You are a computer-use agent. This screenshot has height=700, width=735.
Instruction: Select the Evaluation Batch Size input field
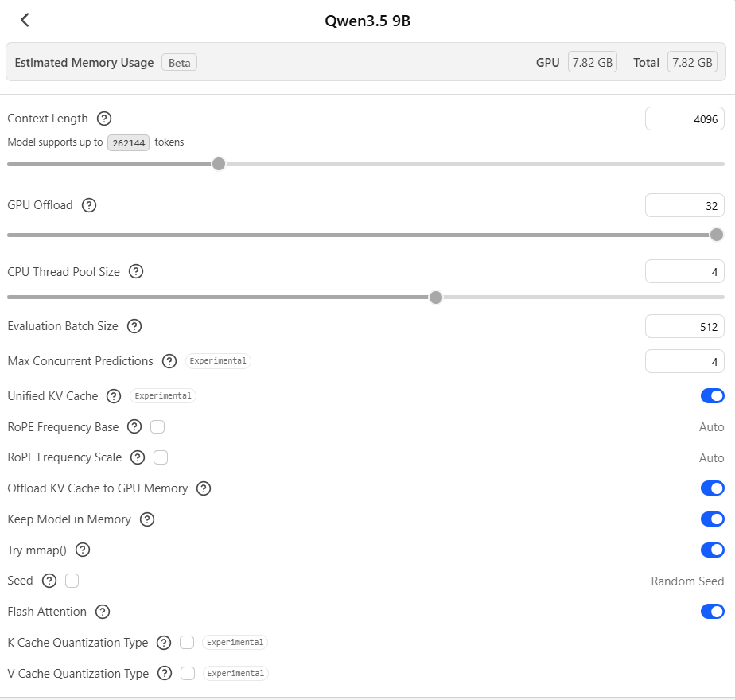tap(684, 326)
